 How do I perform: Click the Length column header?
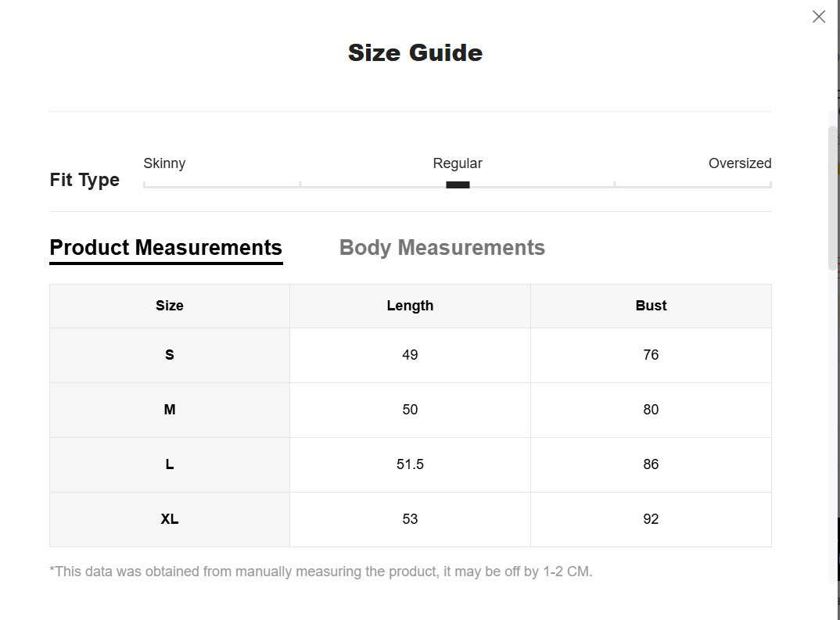pos(410,306)
